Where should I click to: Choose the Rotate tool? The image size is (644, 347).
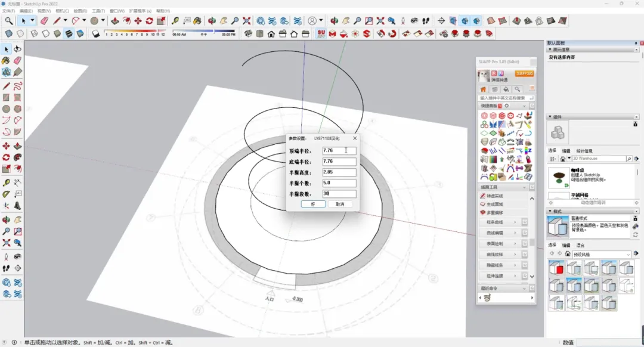tap(150, 21)
